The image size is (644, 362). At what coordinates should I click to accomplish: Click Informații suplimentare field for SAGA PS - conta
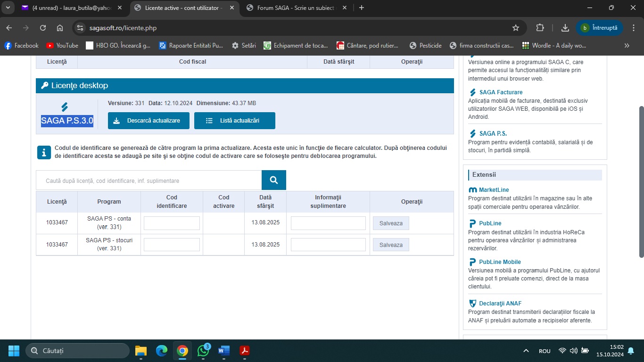click(x=328, y=223)
